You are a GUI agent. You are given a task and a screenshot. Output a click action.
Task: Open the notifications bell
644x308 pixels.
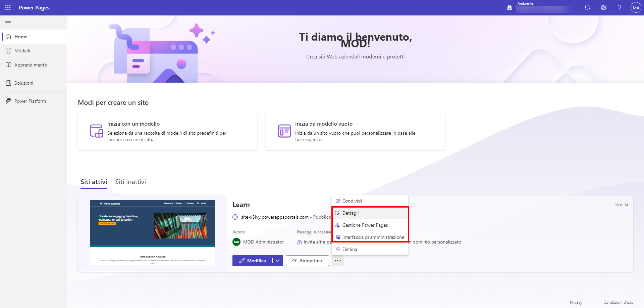click(x=587, y=7)
